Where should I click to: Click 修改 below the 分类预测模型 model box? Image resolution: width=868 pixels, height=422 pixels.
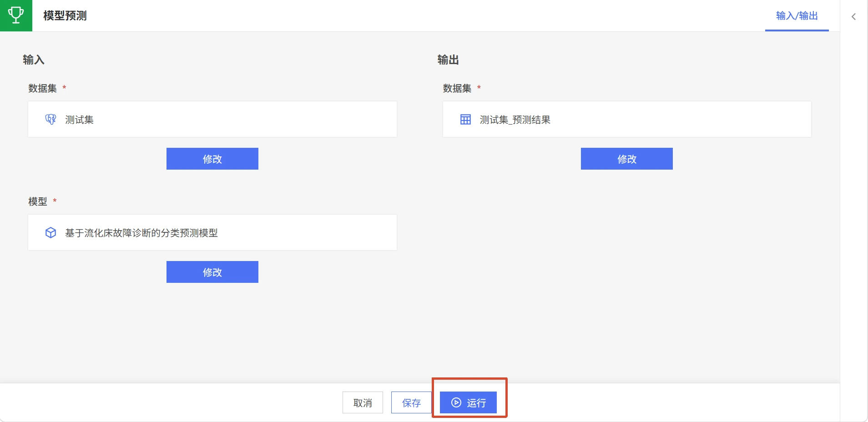pyautogui.click(x=212, y=272)
